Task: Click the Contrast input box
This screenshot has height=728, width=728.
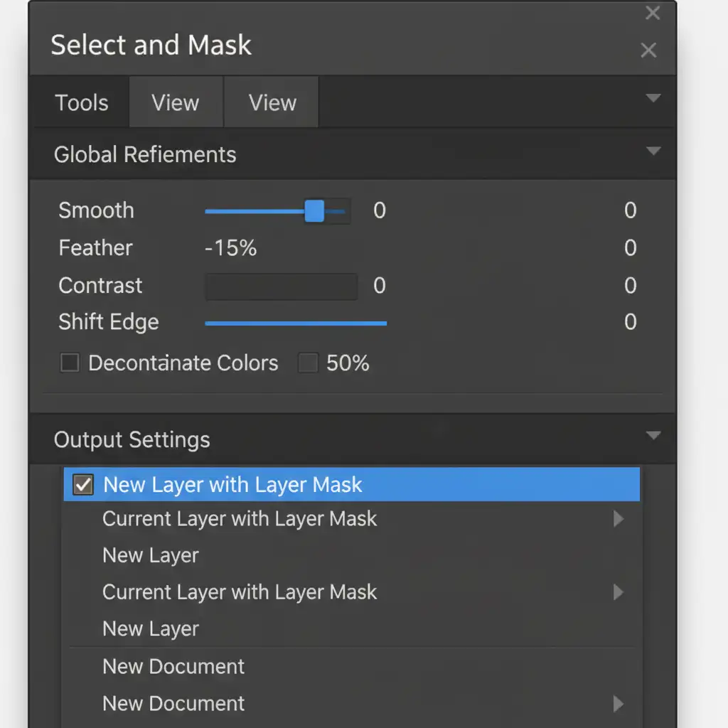Action: point(281,287)
